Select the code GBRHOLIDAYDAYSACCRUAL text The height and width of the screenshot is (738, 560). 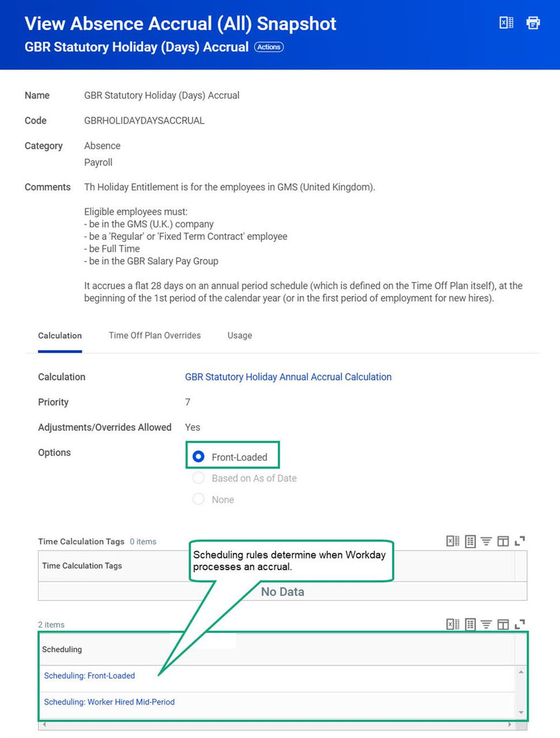(x=144, y=121)
